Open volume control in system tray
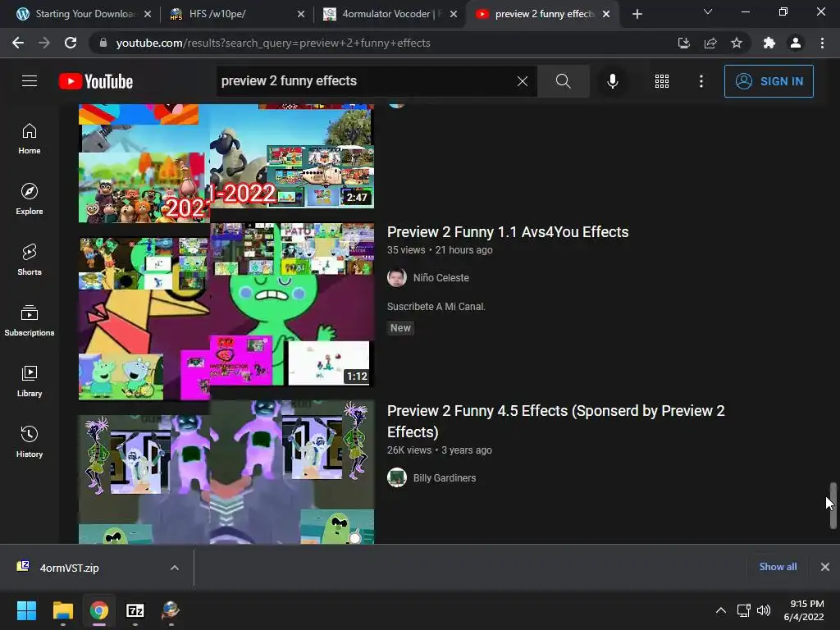Image resolution: width=840 pixels, height=630 pixels. pyautogui.click(x=764, y=610)
